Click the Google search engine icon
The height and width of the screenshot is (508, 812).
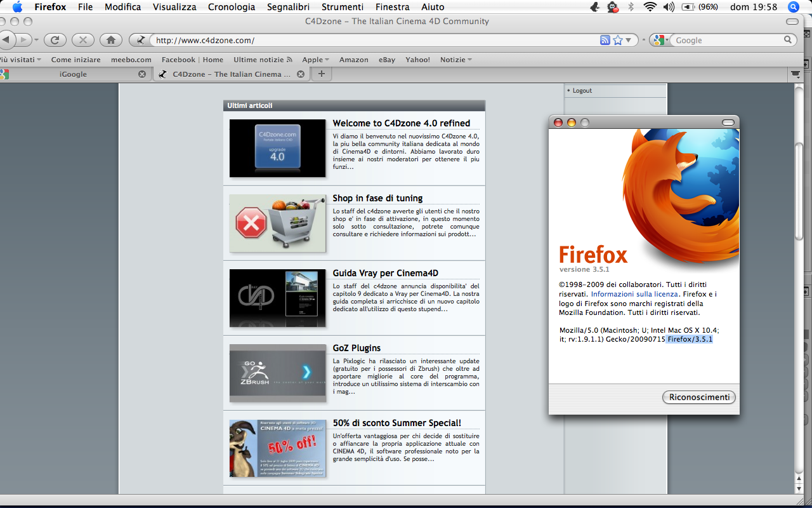coord(658,40)
